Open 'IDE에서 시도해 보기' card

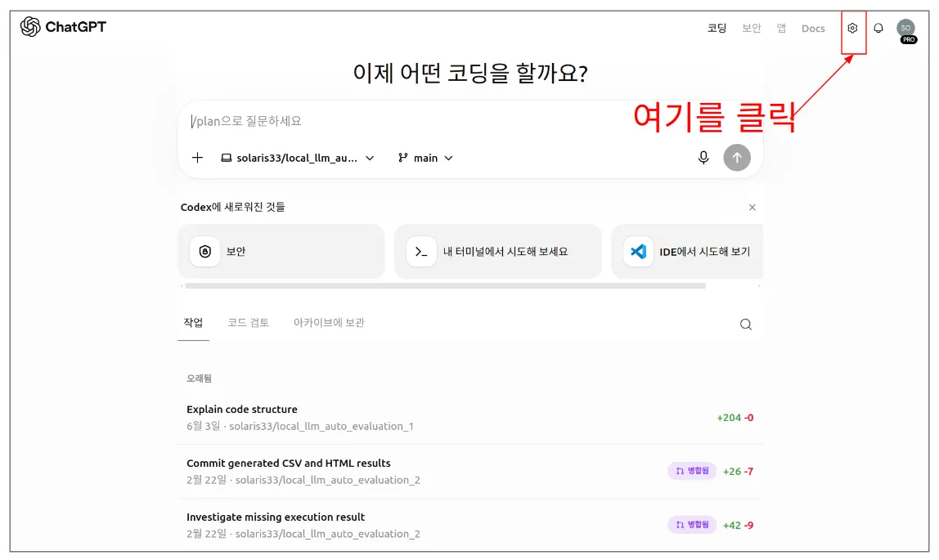tap(687, 251)
